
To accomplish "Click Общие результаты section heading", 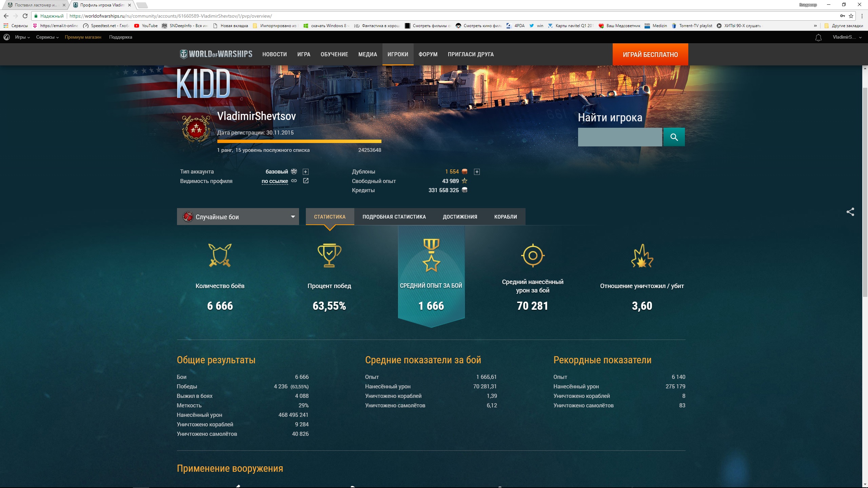I will click(x=216, y=360).
